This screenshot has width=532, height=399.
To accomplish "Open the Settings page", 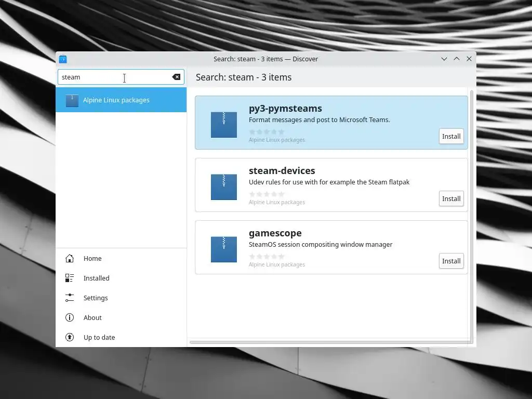I will coord(121,298).
